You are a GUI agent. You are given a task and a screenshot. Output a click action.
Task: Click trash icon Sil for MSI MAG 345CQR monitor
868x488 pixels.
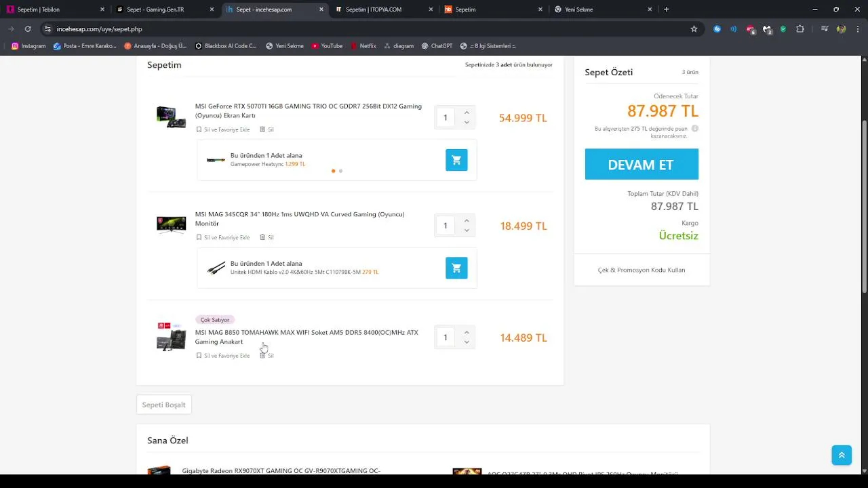tap(267, 237)
